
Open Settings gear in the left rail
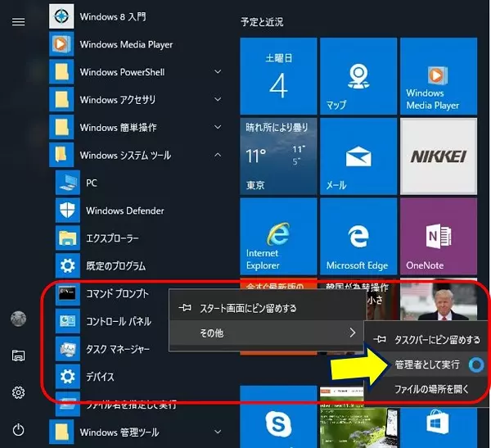coord(18,392)
